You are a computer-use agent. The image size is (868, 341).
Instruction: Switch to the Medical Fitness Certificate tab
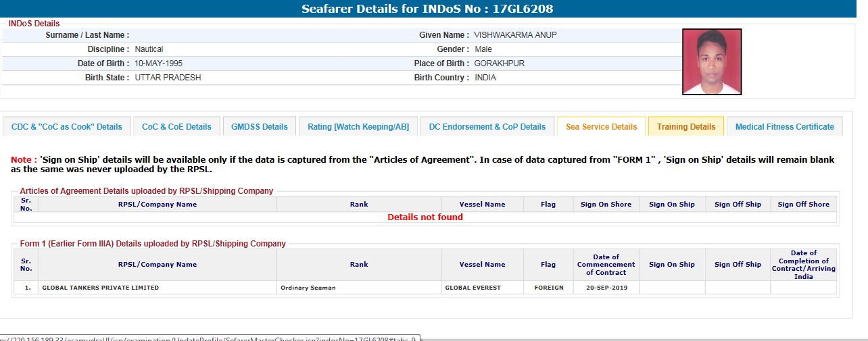point(785,126)
